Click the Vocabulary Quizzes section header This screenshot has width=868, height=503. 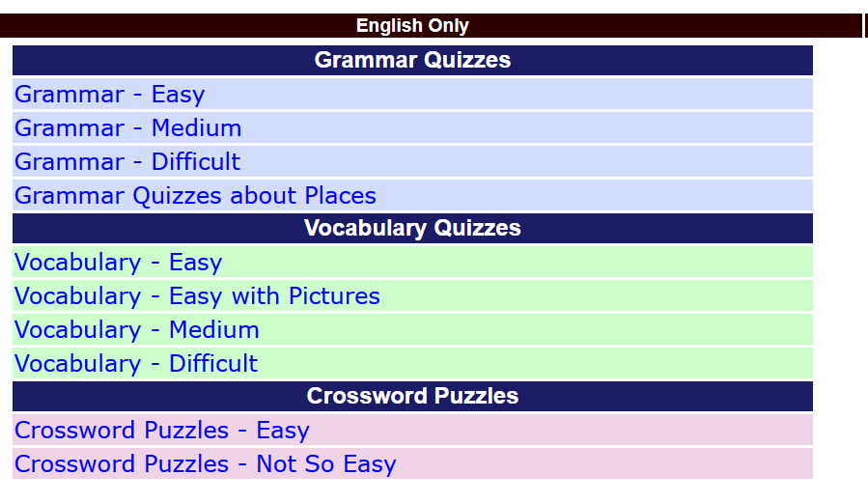(412, 228)
